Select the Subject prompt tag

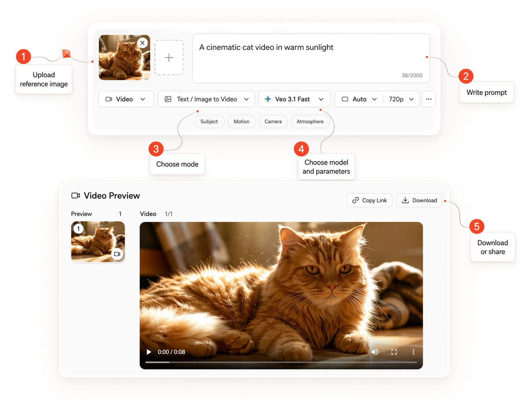[209, 122]
